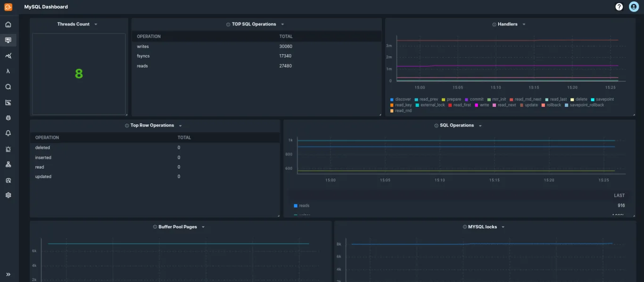Click the MySQL Dashboard title
The width and height of the screenshot is (644, 282).
click(x=46, y=7)
